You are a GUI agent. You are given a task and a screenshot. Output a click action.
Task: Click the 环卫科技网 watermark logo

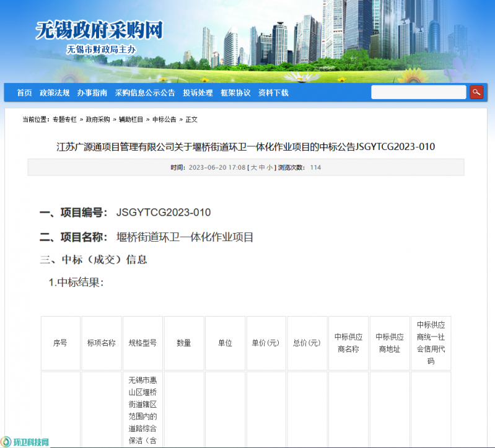coord(25,442)
